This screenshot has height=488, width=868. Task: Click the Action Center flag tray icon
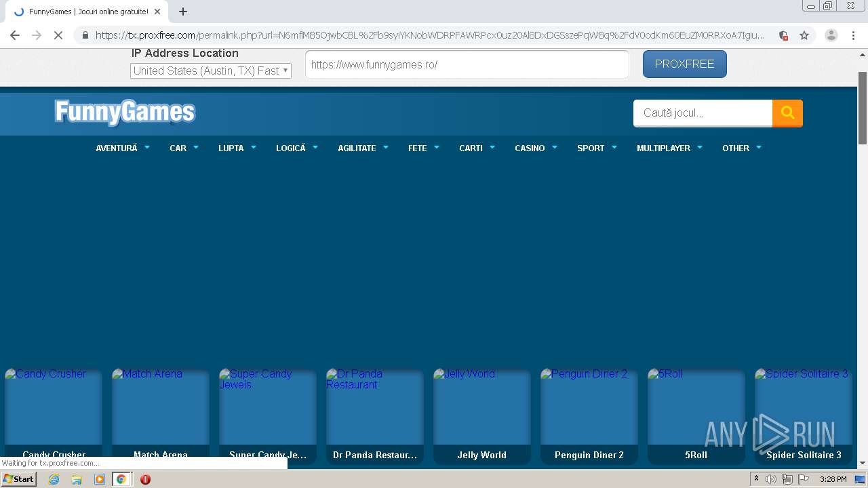pyautogui.click(x=802, y=479)
